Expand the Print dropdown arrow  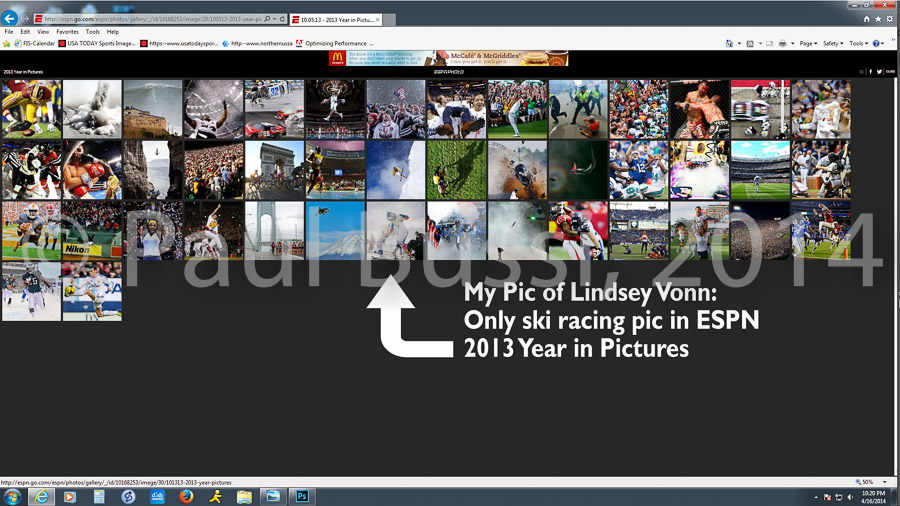792,43
